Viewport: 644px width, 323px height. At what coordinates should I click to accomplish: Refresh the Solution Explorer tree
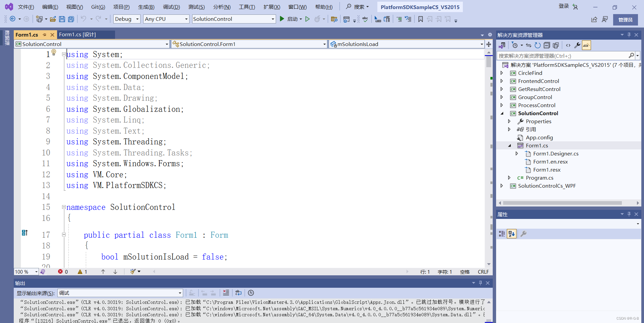(537, 45)
